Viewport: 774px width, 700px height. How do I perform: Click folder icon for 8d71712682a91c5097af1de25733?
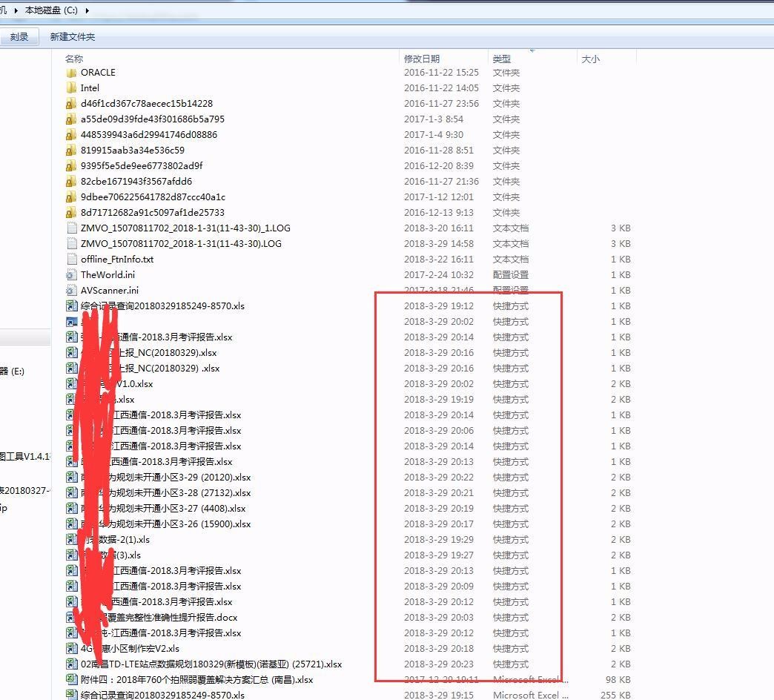[71, 212]
